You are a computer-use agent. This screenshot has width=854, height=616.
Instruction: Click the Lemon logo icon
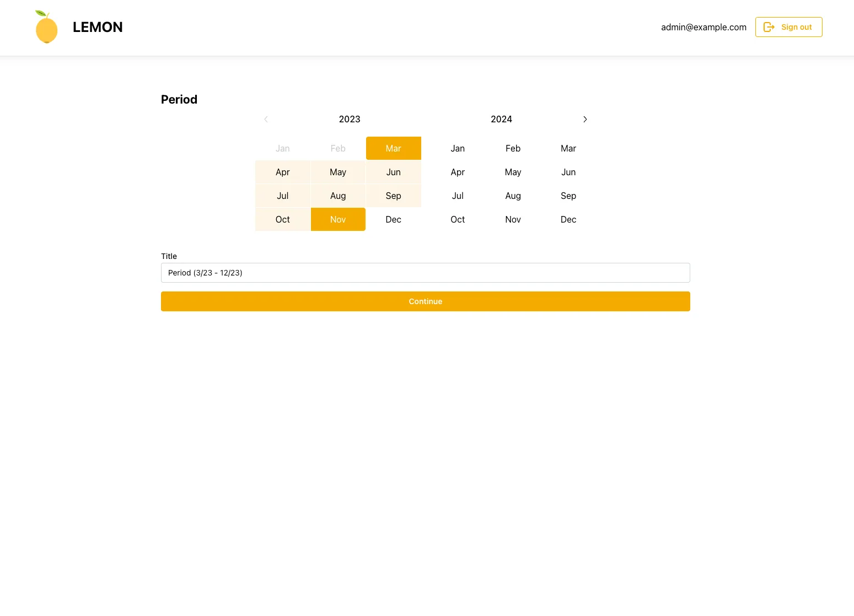(46, 26)
